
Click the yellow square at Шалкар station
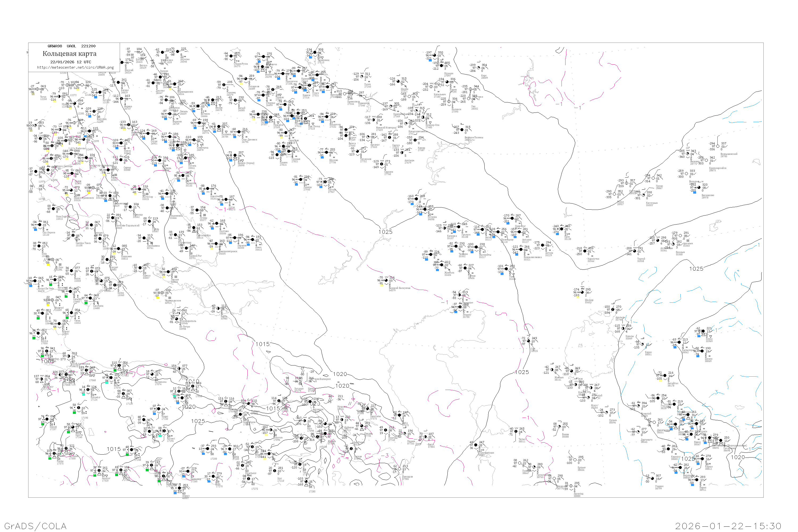578,298
